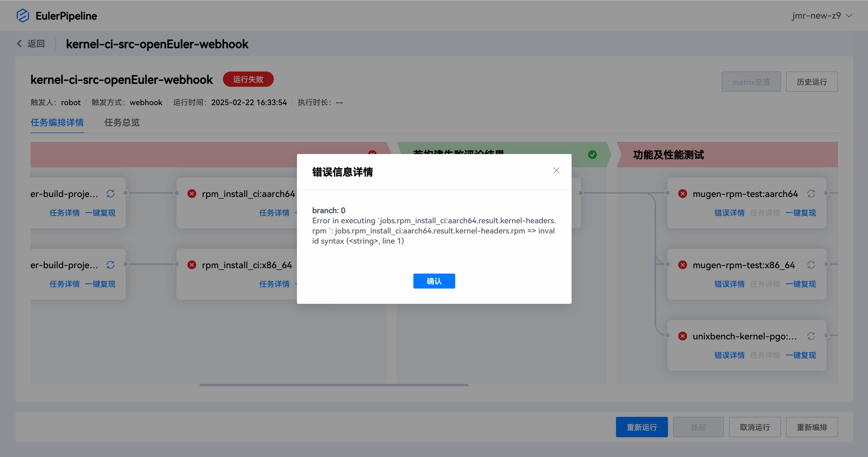Open 错误详情 for mugen-rpm-test:x86_64
The width and height of the screenshot is (868, 457).
730,284
